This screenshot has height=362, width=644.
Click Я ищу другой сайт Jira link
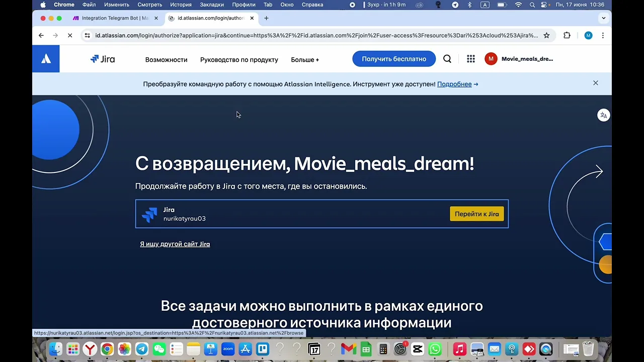pos(175,244)
